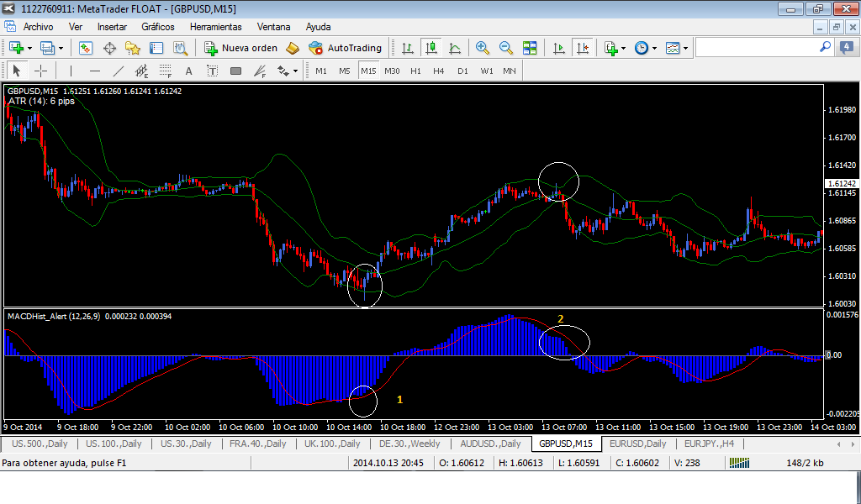Open the Market Watch panel

coord(86,48)
